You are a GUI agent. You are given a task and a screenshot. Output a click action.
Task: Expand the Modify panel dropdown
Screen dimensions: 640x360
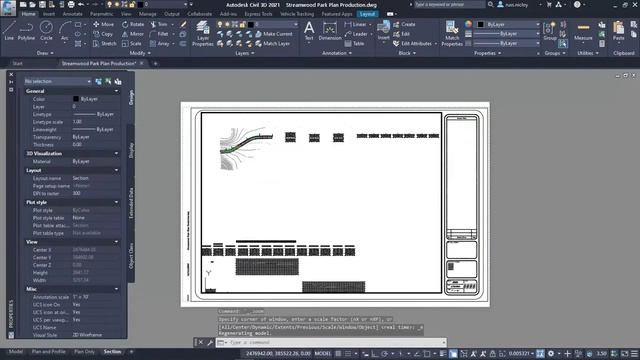[x=140, y=53]
